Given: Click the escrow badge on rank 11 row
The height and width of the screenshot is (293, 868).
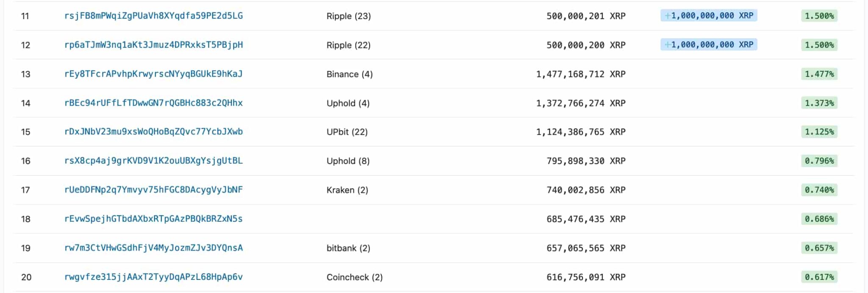Looking at the screenshot, I should (708, 16).
